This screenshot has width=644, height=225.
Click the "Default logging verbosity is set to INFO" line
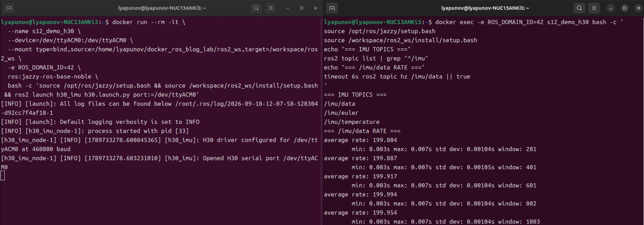(x=100, y=122)
